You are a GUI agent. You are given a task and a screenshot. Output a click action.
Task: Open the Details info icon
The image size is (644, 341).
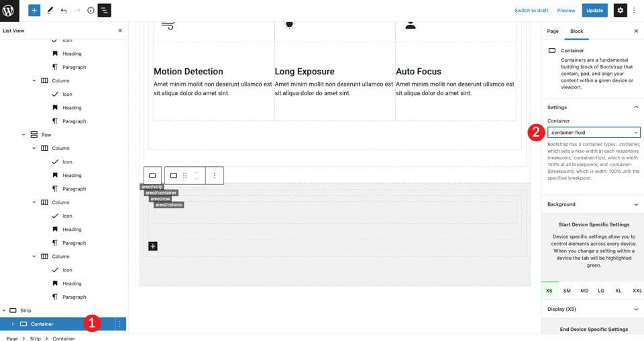[91, 11]
